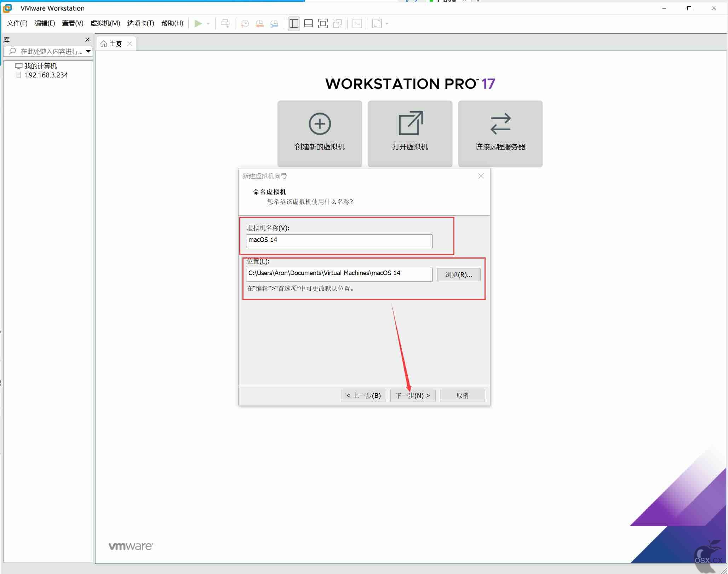Click the console view toolbar icon
728x574 pixels.
tap(357, 23)
